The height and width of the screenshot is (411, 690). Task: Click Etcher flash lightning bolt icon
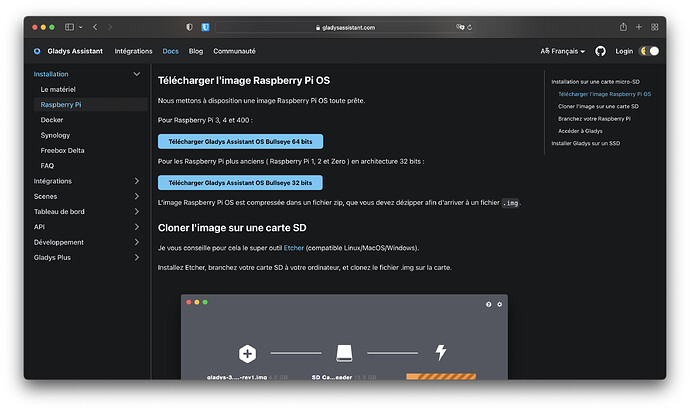point(440,352)
